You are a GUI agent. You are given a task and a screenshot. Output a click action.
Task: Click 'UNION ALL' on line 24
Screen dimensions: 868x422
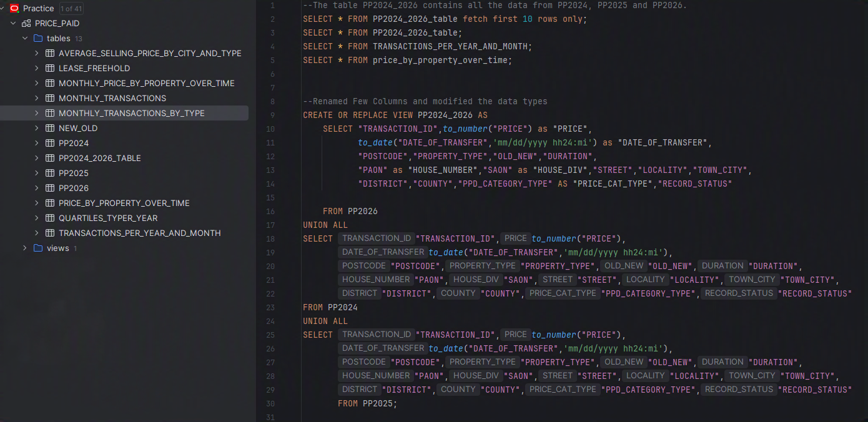click(325, 321)
